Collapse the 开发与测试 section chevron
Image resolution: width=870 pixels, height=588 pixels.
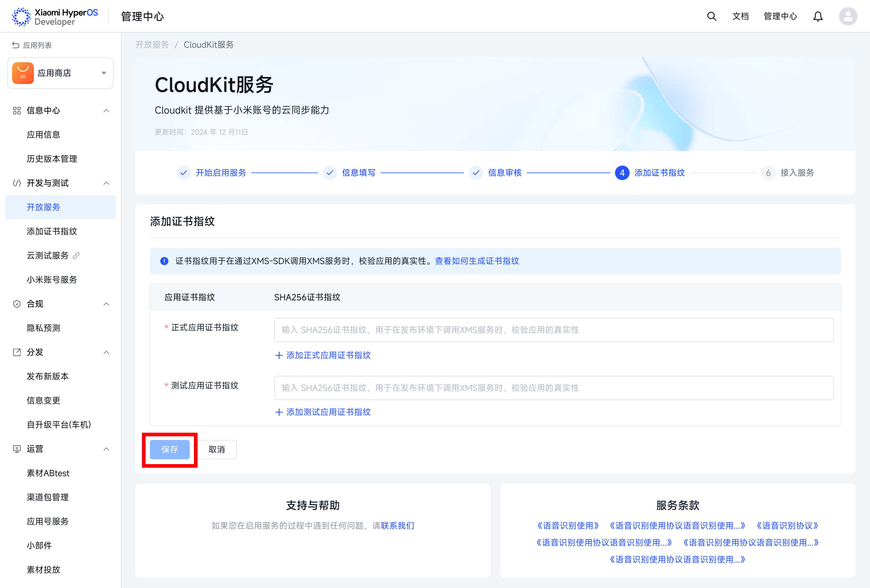pyautogui.click(x=106, y=183)
